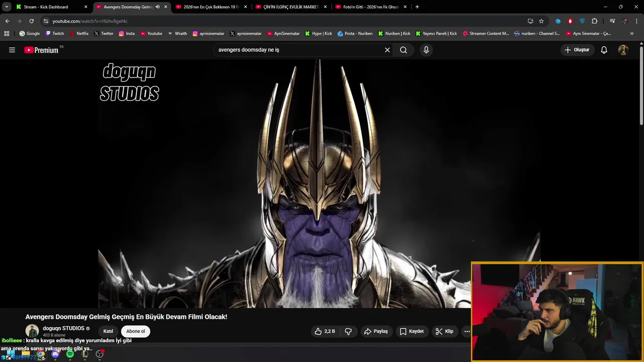Open the doguqn STUDIOS channel name link

click(x=63, y=328)
